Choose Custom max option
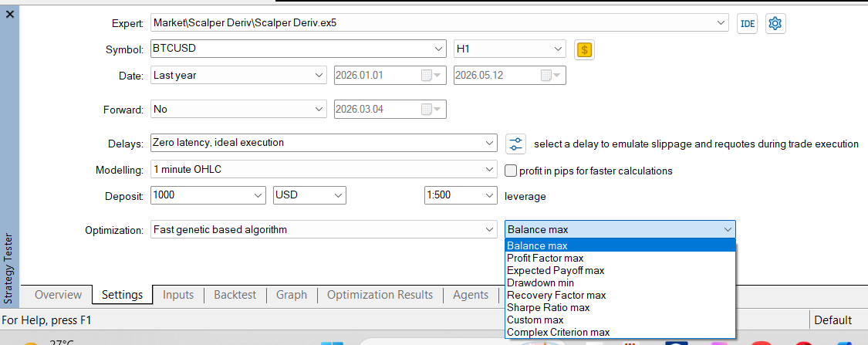Screen dimensions: 868x345 (x=620, y=320)
